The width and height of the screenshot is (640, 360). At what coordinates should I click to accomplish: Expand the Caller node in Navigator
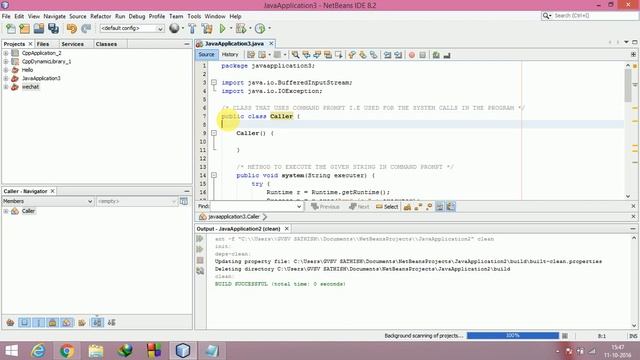[6, 211]
